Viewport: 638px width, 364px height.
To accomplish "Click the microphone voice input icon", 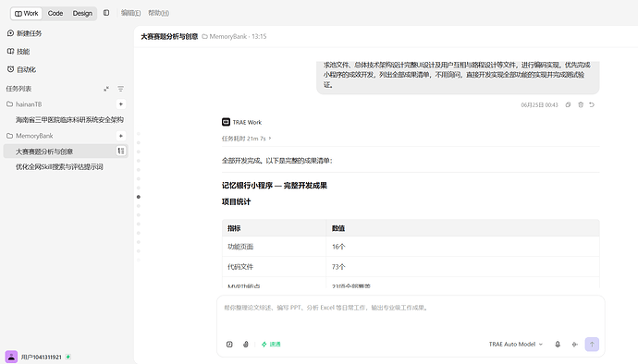I will tap(558, 344).
